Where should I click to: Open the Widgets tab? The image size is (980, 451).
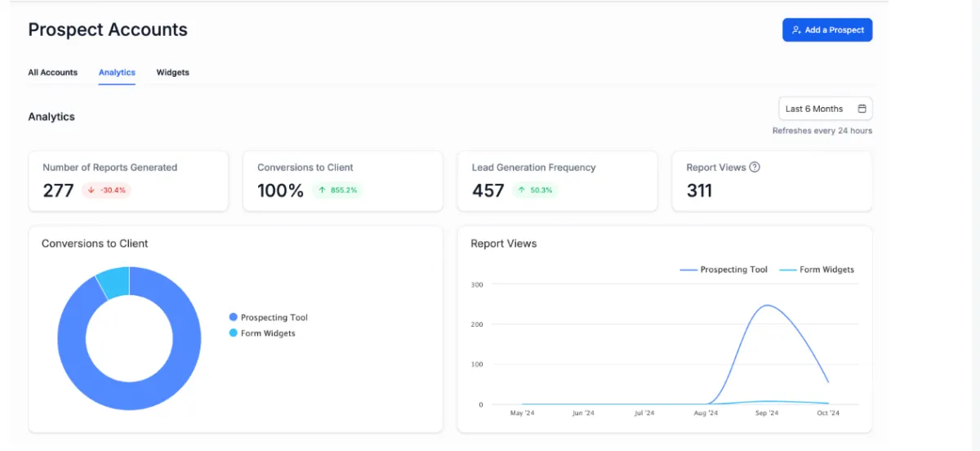[172, 73]
